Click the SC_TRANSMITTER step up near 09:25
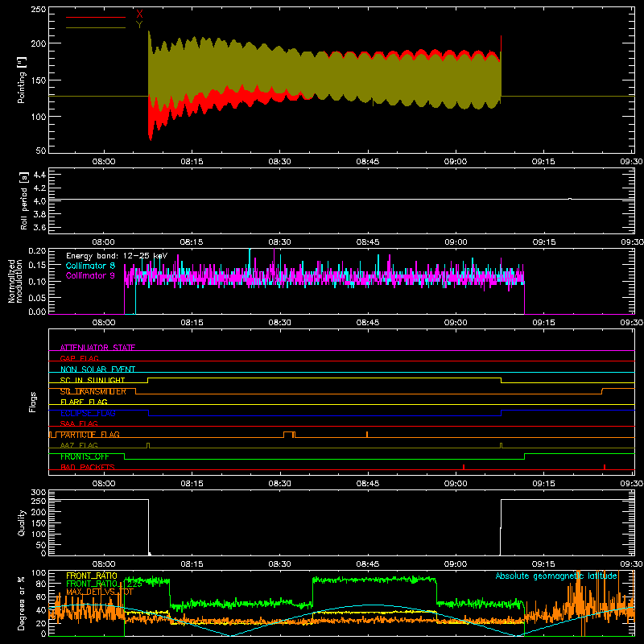 602,391
